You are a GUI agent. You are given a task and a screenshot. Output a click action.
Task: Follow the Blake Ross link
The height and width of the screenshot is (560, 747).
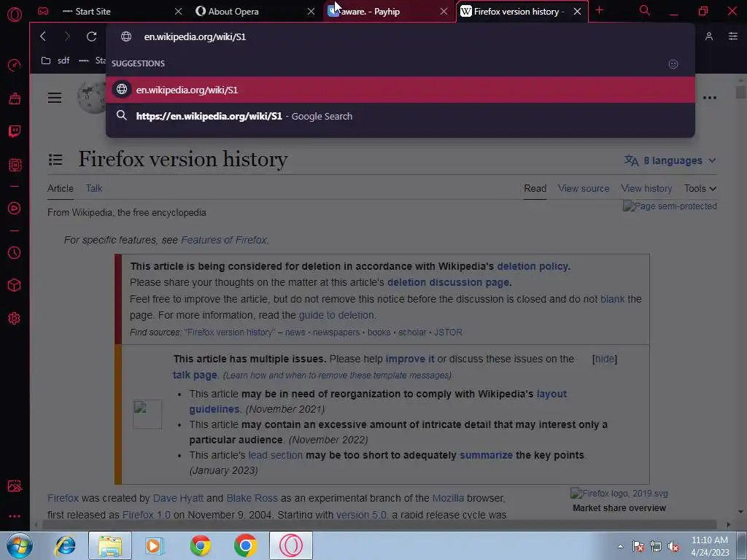[252, 498]
